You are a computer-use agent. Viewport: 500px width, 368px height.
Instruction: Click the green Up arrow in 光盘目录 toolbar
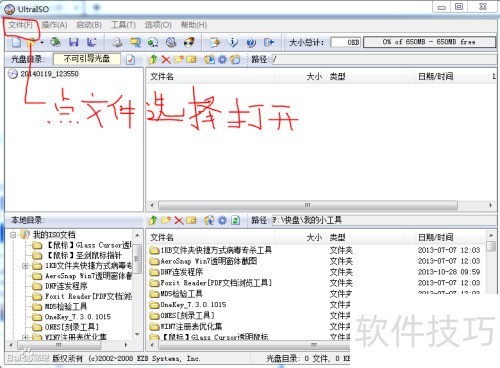coord(153,60)
